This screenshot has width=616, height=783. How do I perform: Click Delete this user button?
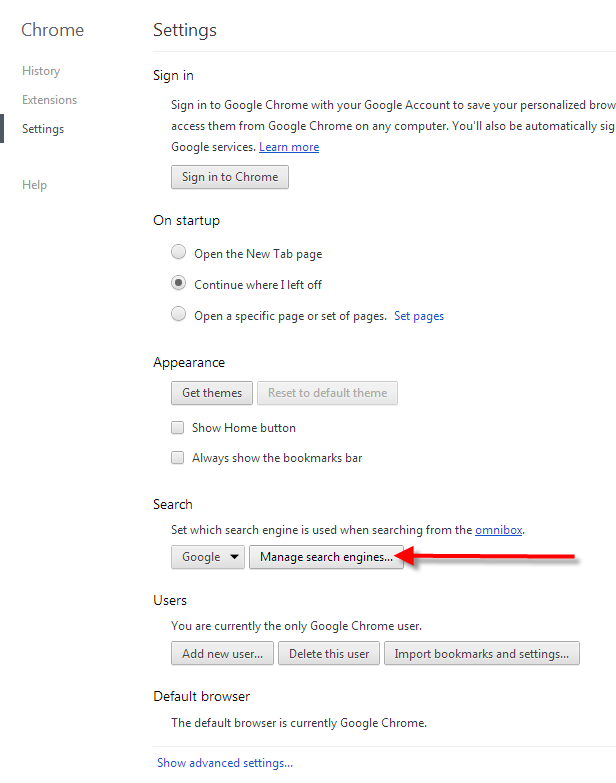[329, 654]
